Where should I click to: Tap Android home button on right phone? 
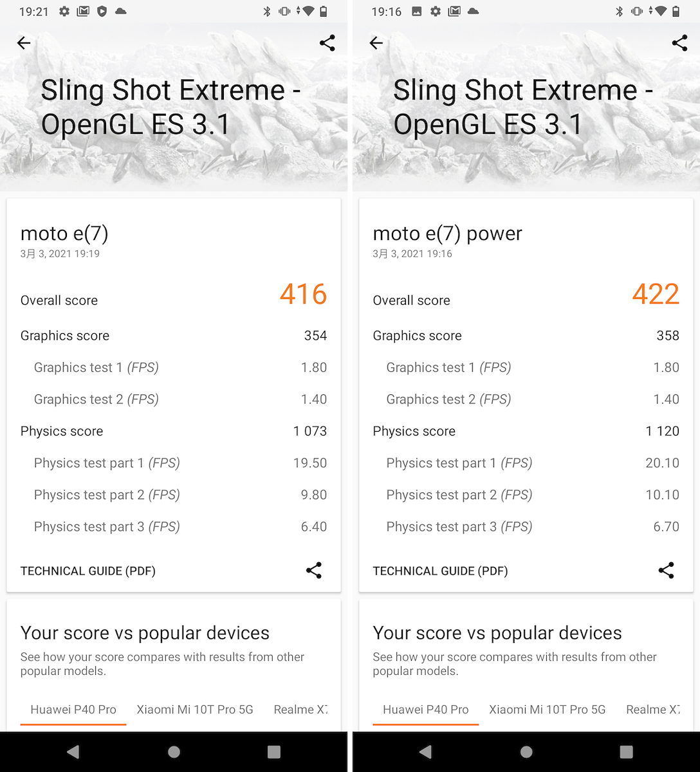(526, 751)
